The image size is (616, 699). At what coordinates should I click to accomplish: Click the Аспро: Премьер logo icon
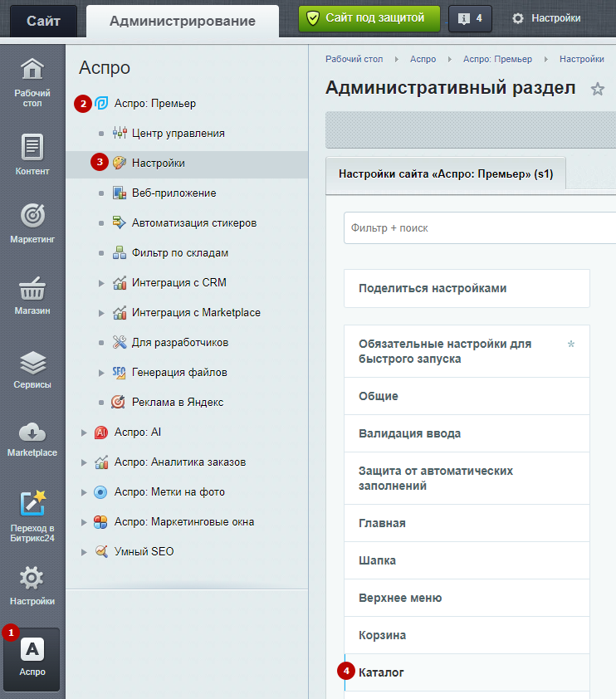click(101, 103)
